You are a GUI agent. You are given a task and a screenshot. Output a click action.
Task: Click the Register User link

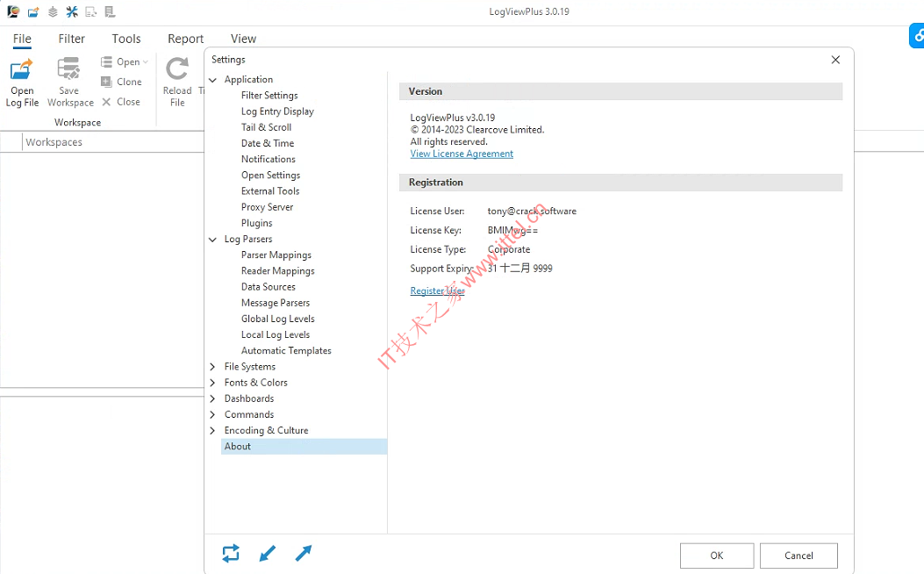click(x=437, y=291)
